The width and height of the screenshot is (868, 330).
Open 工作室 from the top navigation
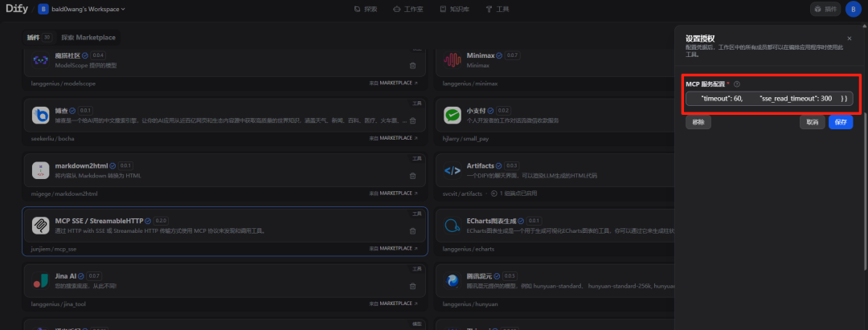click(408, 10)
